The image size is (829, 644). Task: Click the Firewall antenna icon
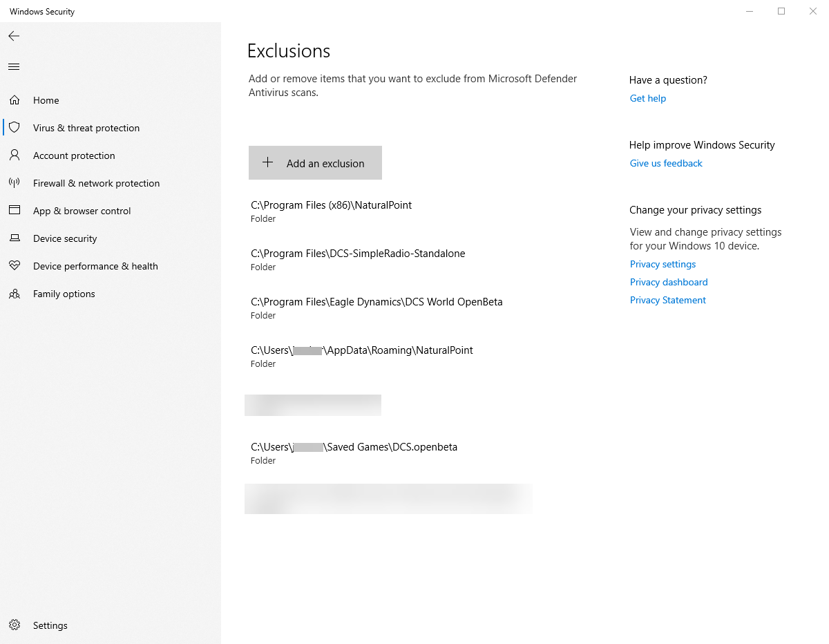pyautogui.click(x=15, y=183)
